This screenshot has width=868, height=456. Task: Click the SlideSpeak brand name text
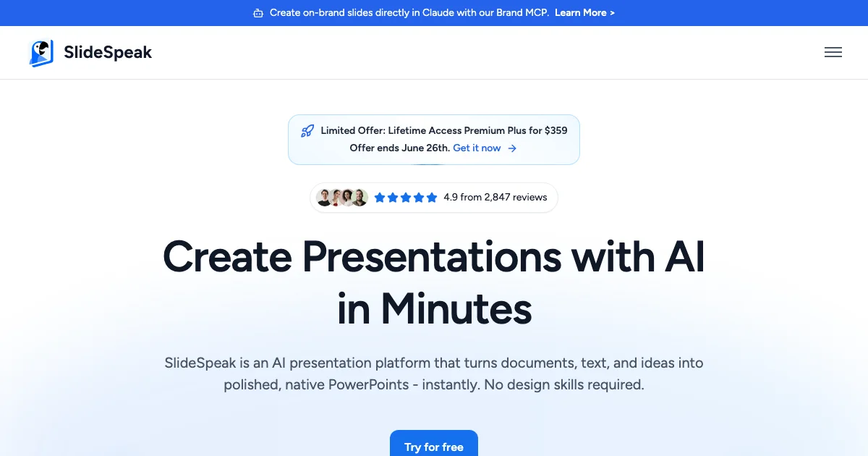click(108, 52)
